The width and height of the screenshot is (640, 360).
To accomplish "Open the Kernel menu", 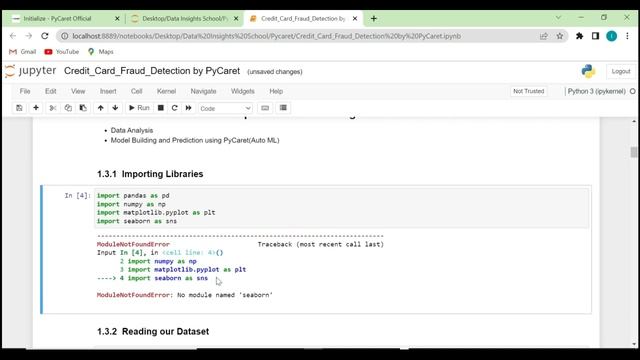I will [167, 91].
